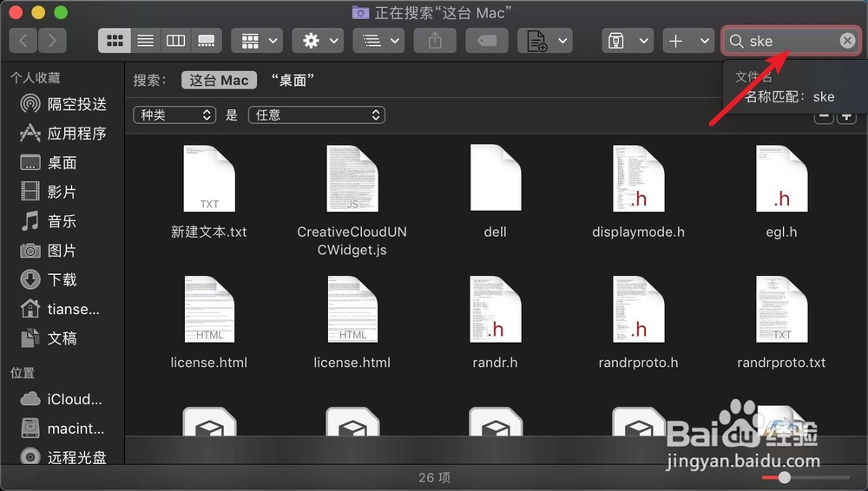Open the plus add dropdown

pyautogui.click(x=688, y=41)
